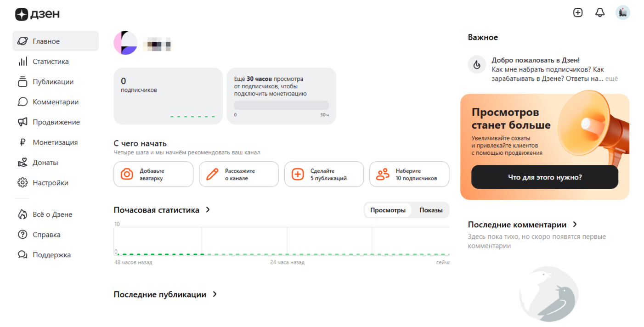The height and width of the screenshot is (327, 644).
Task: Click the Справка question mark icon
Action: (23, 235)
